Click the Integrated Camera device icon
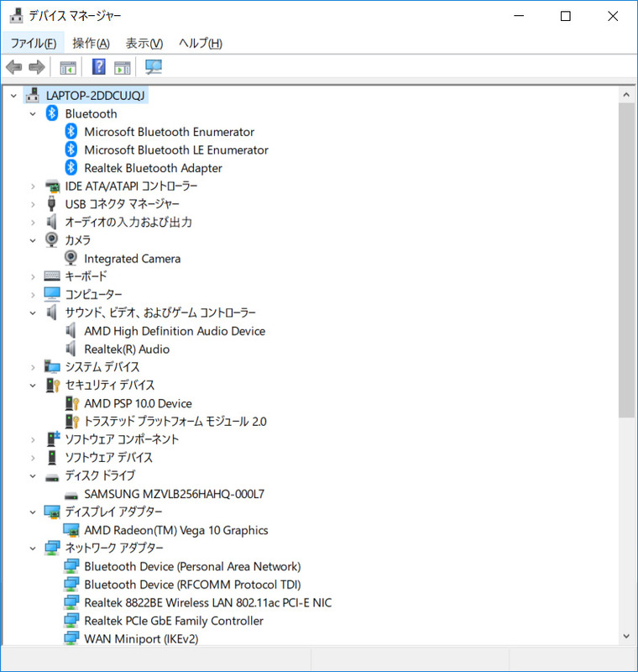This screenshot has width=638, height=672. [71, 258]
